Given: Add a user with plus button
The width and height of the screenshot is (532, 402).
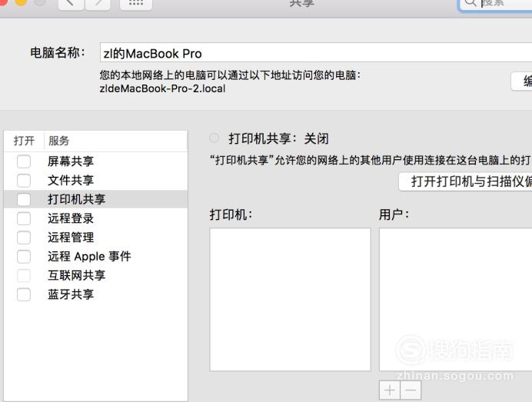Looking at the screenshot, I should pos(390,390).
